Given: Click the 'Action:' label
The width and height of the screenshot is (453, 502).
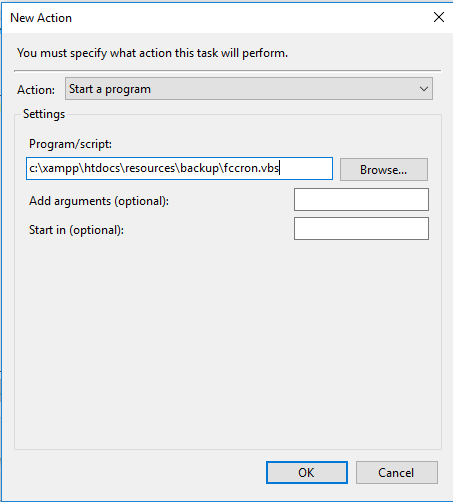Looking at the screenshot, I should pyautogui.click(x=36, y=90).
